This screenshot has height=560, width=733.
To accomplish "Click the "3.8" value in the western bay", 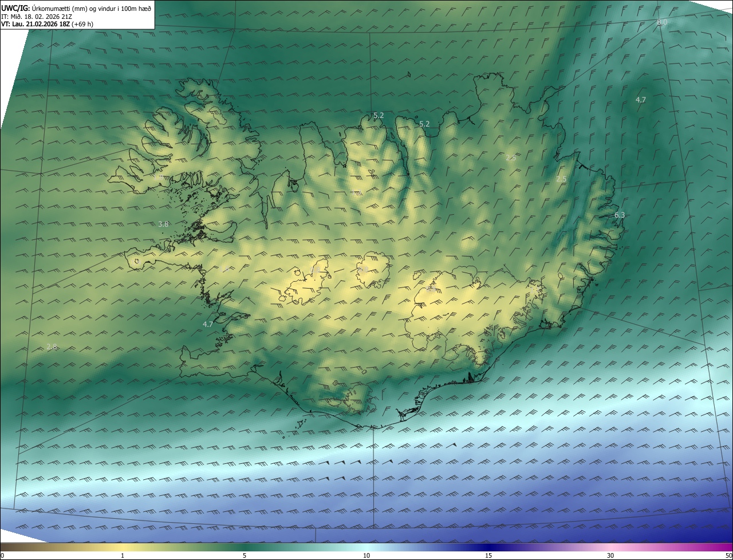I will (x=163, y=224).
